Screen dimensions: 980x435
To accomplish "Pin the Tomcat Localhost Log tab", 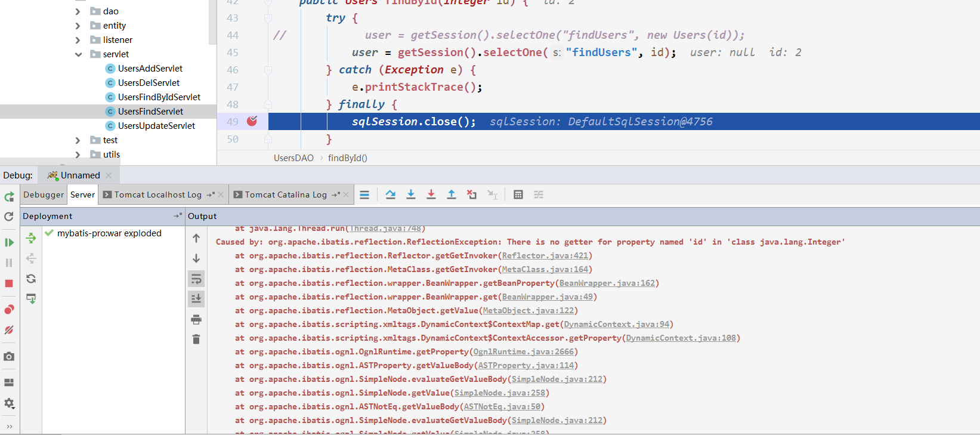I will (x=211, y=195).
